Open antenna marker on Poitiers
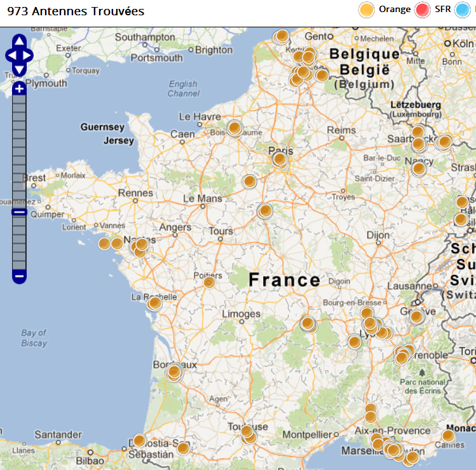The height and width of the screenshot is (470, 476). coord(209,282)
